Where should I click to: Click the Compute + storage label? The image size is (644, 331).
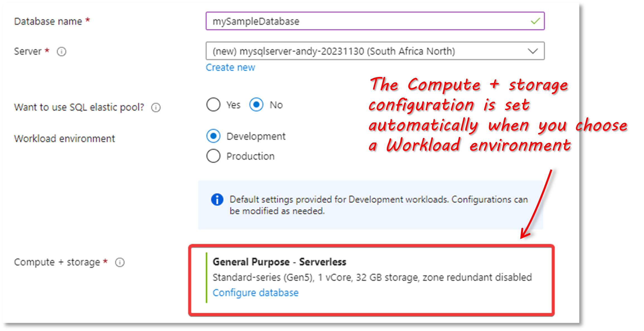[x=57, y=262]
